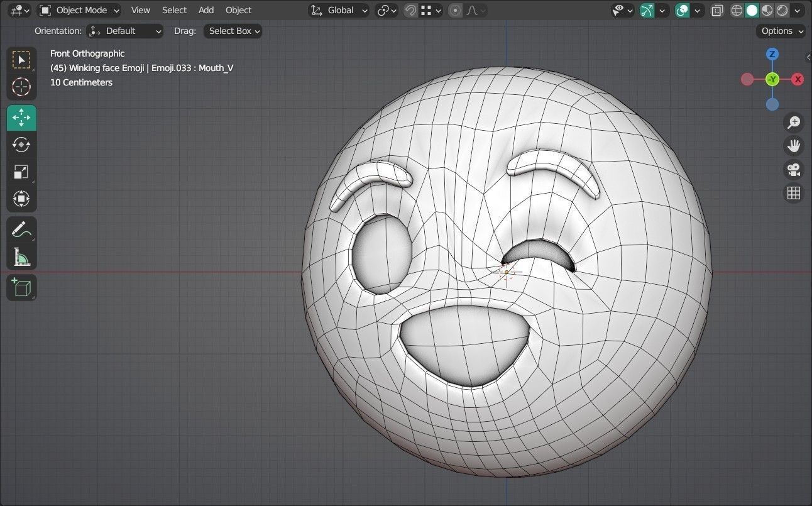The image size is (812, 506).
Task: Open the Options dropdown
Action: pos(781,31)
